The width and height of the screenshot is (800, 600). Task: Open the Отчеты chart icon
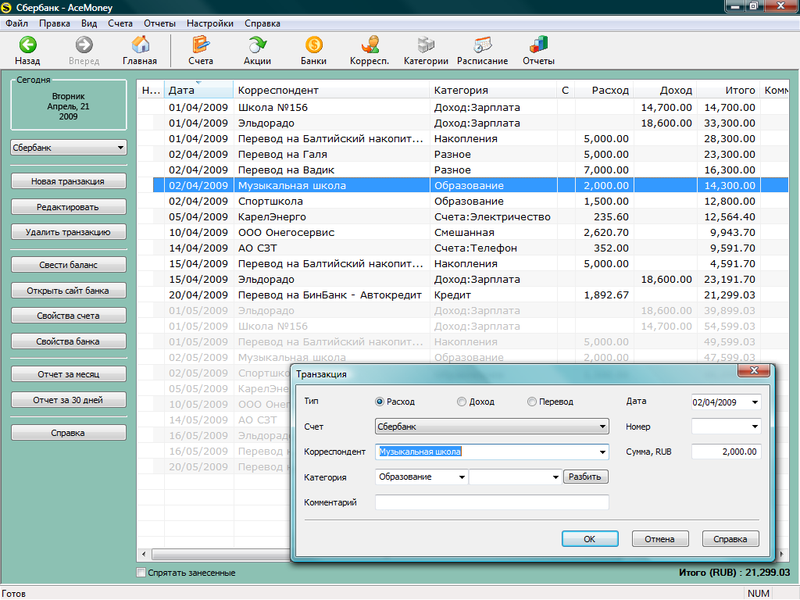click(538, 45)
